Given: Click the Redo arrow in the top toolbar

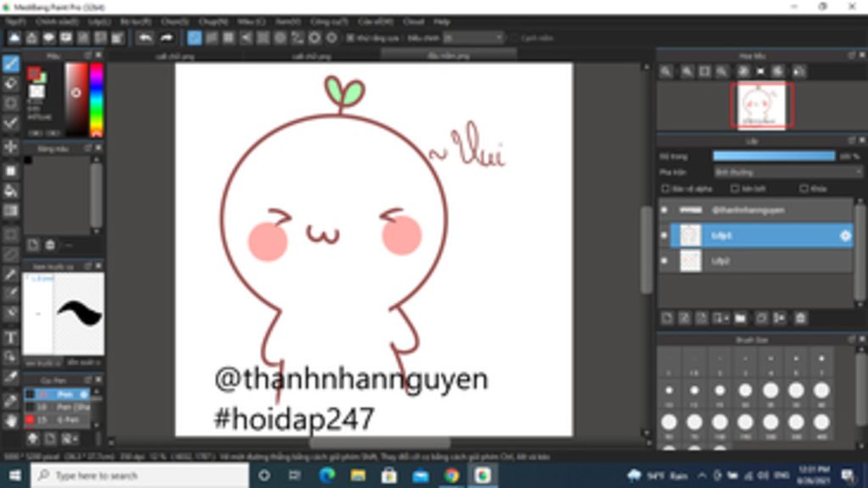Looking at the screenshot, I should [166, 37].
